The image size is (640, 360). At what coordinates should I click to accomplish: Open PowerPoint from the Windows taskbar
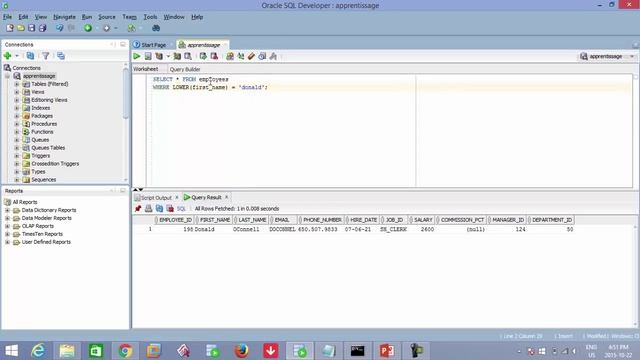[387, 351]
